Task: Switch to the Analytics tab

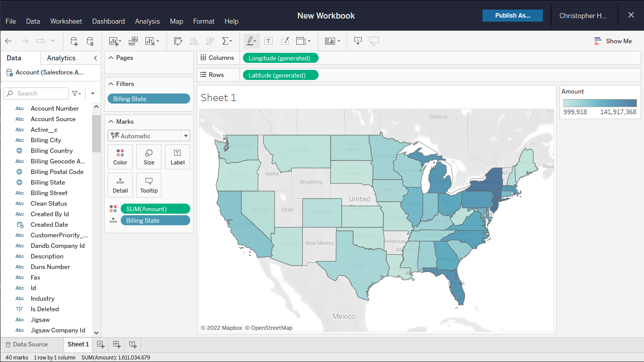Action: [61, 58]
